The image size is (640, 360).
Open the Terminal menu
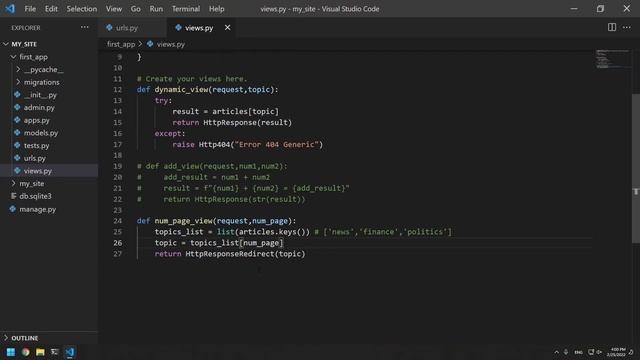pos(186,9)
